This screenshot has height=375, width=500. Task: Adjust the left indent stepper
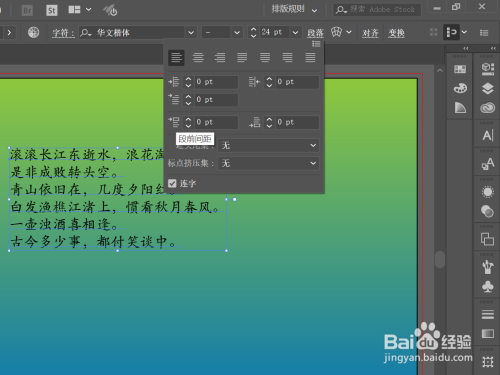pos(188,82)
